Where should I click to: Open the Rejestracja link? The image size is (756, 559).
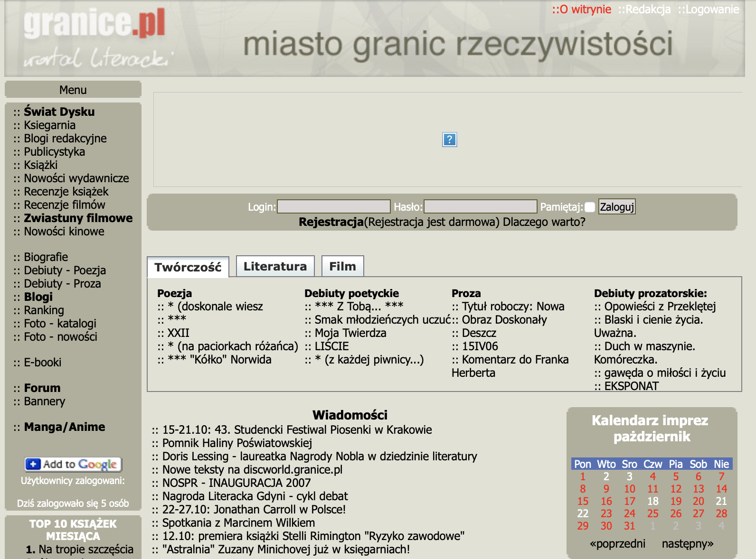tap(331, 222)
